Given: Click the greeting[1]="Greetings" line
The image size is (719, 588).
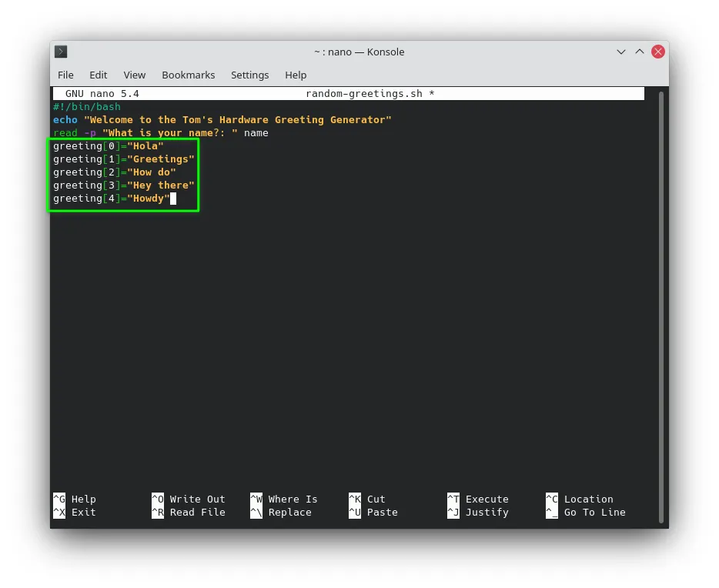Looking at the screenshot, I should coord(124,159).
